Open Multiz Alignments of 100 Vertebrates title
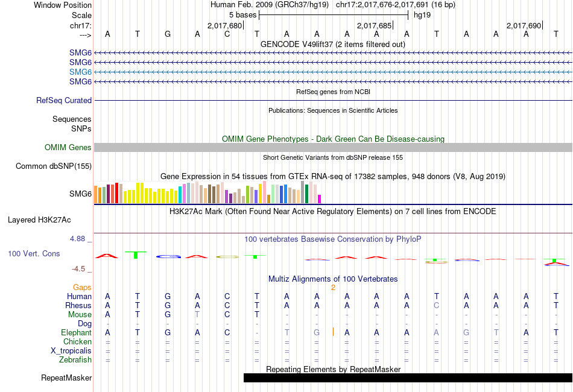 (x=333, y=279)
